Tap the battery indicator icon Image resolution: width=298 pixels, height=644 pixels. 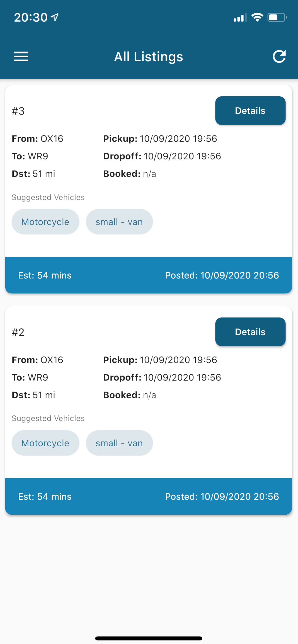coord(277,17)
